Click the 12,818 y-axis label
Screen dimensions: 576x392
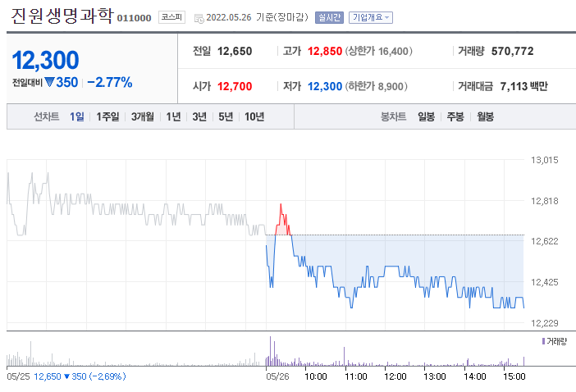[x=544, y=201]
